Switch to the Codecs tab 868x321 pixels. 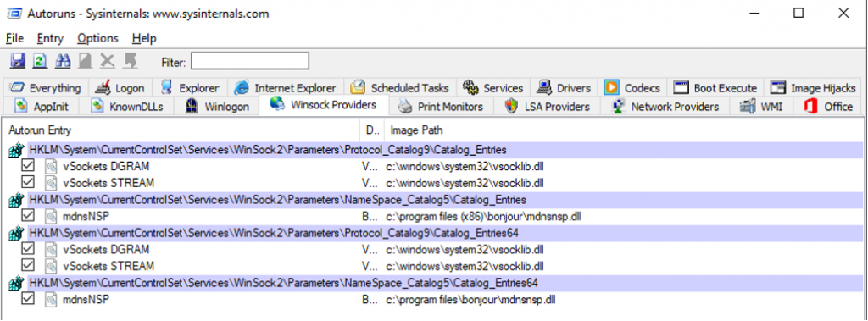point(632,88)
